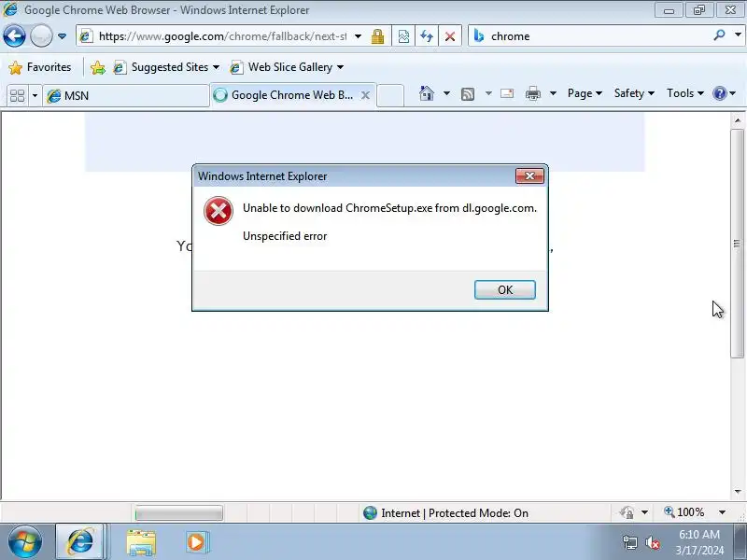Click the search magnifier icon
This screenshot has width=747, height=560.
click(x=719, y=35)
